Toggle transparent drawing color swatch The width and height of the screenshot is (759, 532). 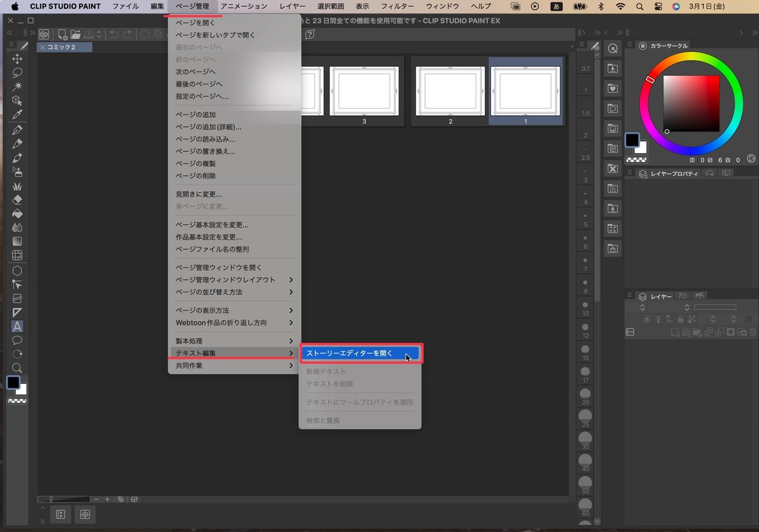click(x=17, y=400)
